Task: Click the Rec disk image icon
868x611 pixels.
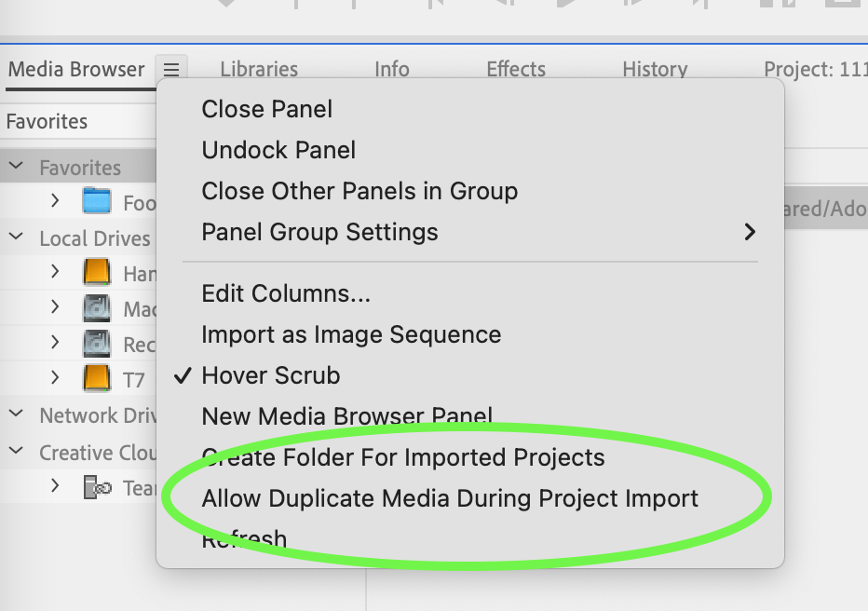Action: [97, 343]
